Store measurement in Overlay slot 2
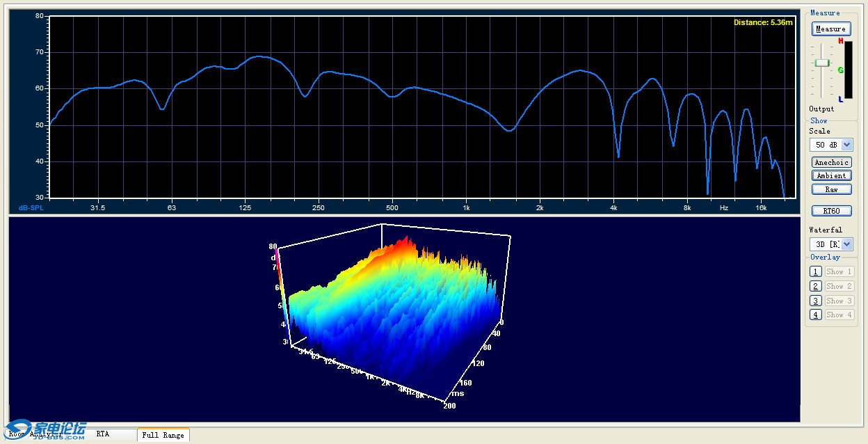The height and width of the screenshot is (444, 868). [816, 286]
